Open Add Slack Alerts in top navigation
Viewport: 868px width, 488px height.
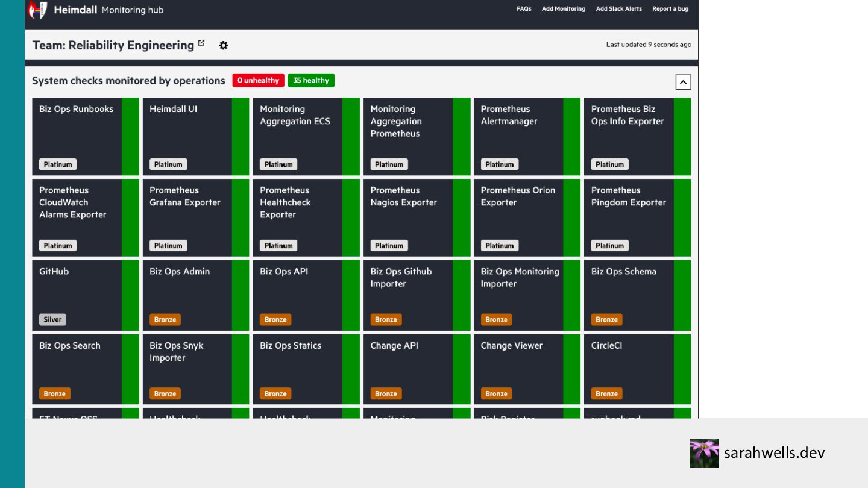pyautogui.click(x=619, y=9)
